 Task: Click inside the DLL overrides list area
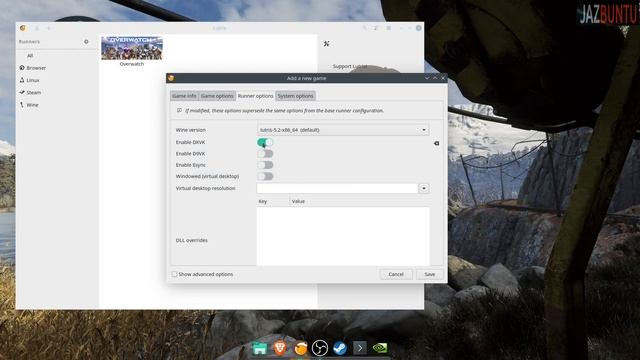point(343,236)
